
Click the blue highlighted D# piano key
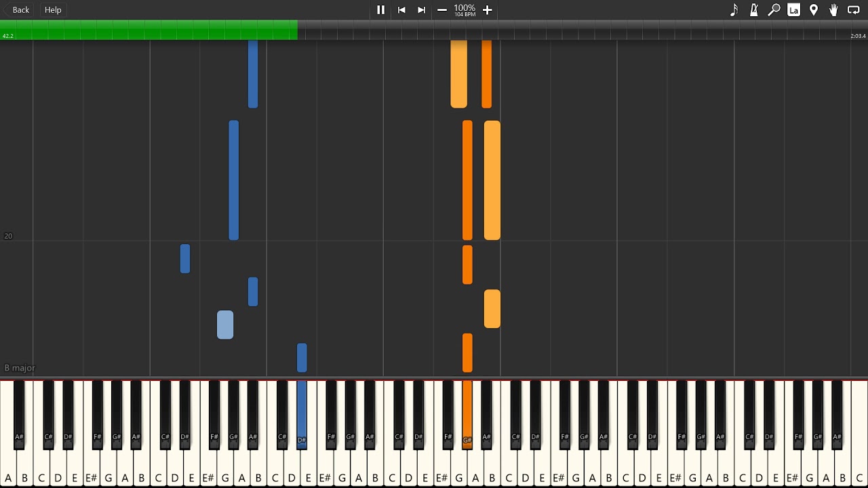click(x=302, y=413)
